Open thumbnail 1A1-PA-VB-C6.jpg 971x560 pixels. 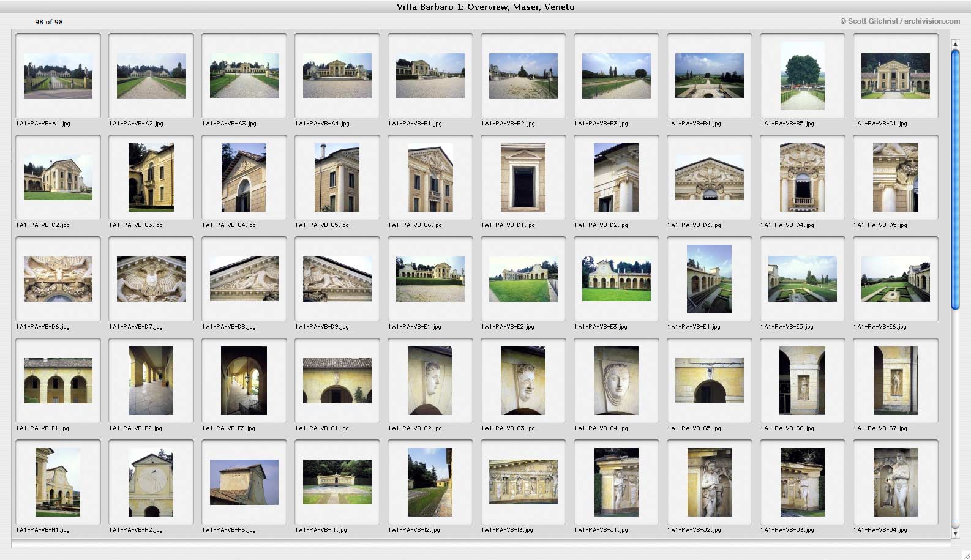[430, 177]
